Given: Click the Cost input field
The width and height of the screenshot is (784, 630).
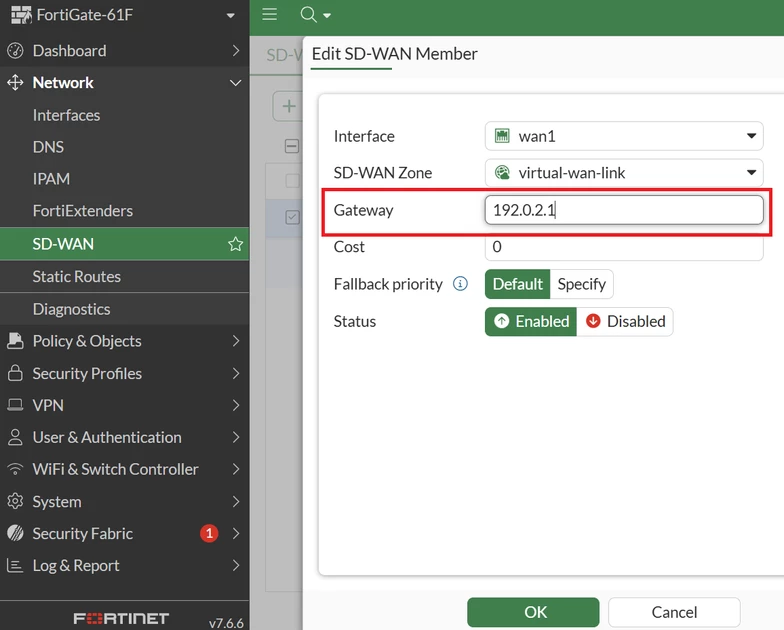Looking at the screenshot, I should pos(624,247).
